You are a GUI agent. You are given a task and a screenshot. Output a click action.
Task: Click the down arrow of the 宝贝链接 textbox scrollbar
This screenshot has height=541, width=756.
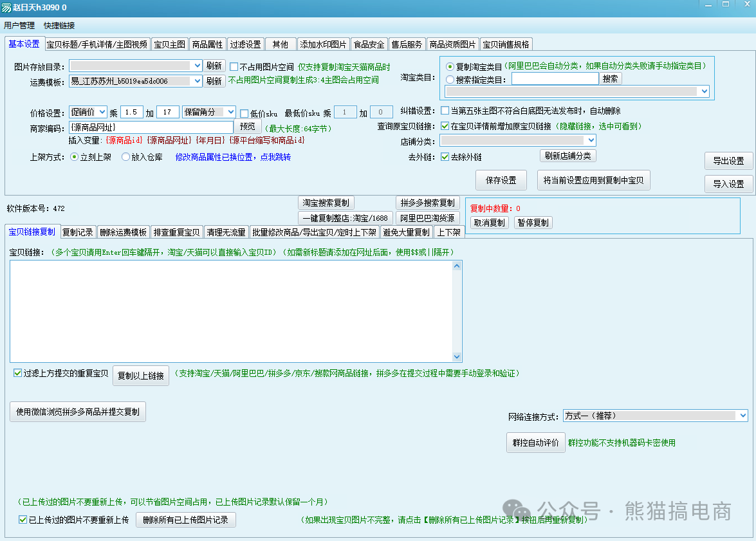coord(457,357)
